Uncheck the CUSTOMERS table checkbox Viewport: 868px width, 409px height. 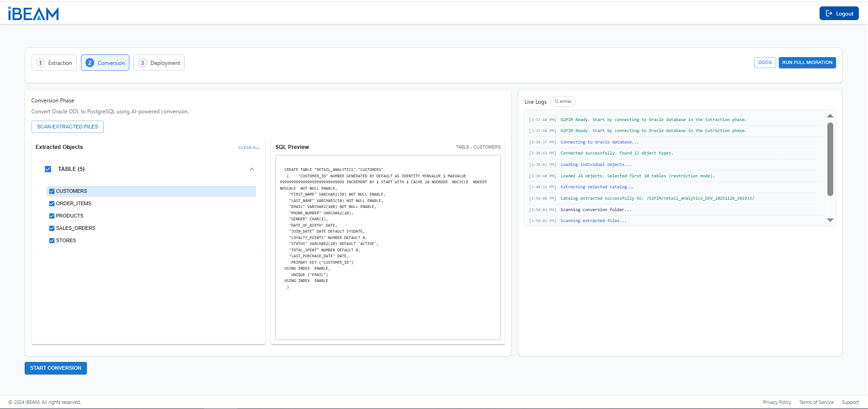click(52, 191)
